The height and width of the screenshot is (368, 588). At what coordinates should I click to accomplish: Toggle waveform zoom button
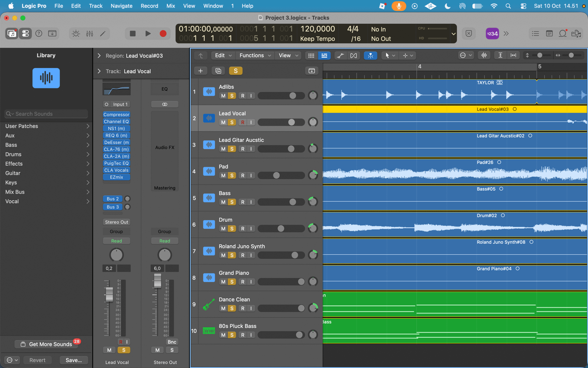pyautogui.click(x=484, y=55)
